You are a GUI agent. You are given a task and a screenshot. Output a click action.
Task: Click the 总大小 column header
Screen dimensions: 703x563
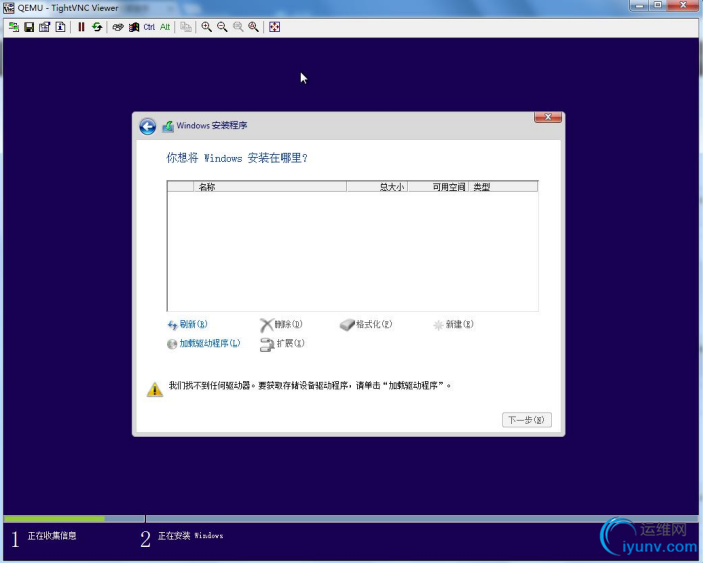click(377, 187)
